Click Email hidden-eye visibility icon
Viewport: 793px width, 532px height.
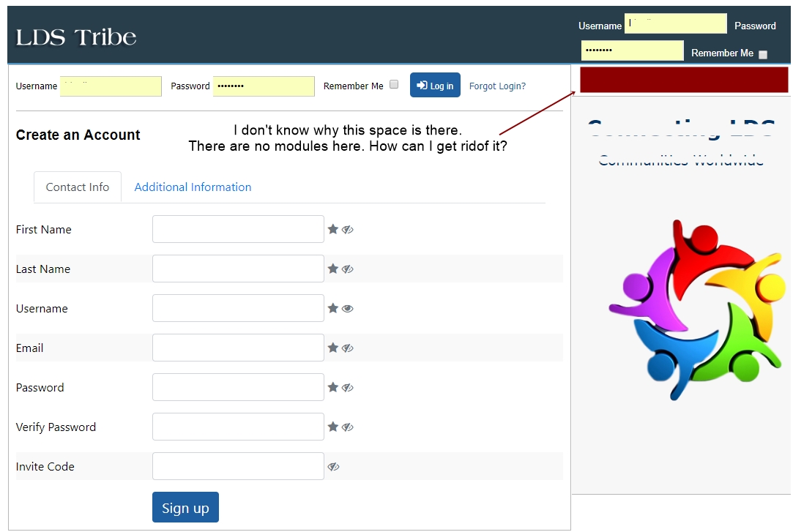pos(348,348)
